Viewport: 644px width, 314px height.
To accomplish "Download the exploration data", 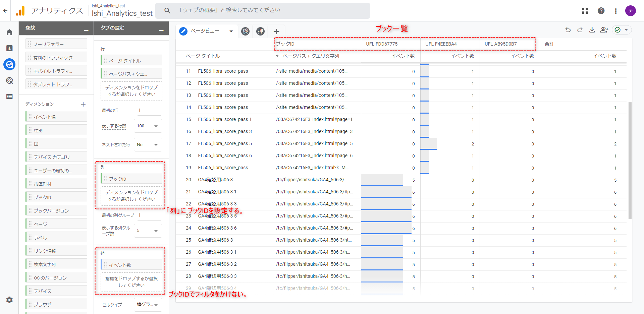I will [x=592, y=30].
